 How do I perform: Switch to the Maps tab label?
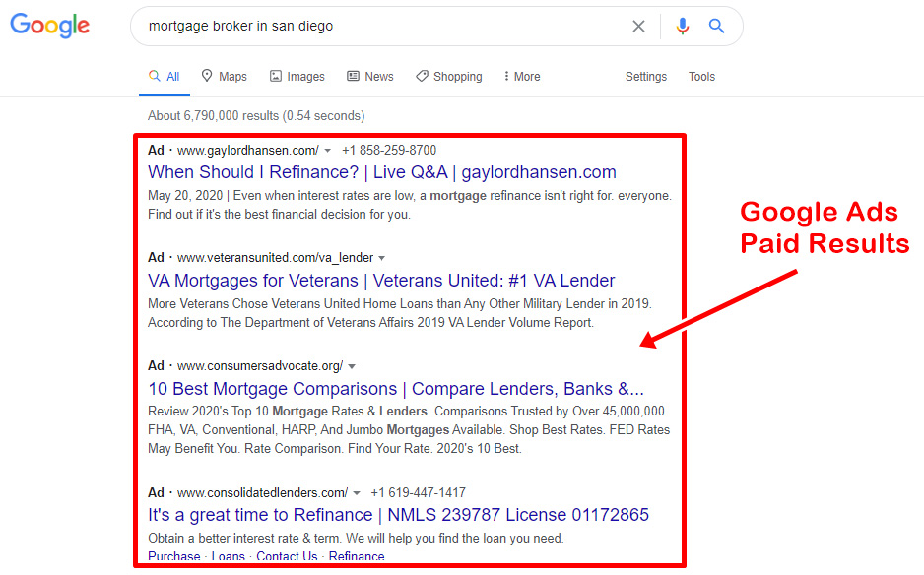(232, 77)
